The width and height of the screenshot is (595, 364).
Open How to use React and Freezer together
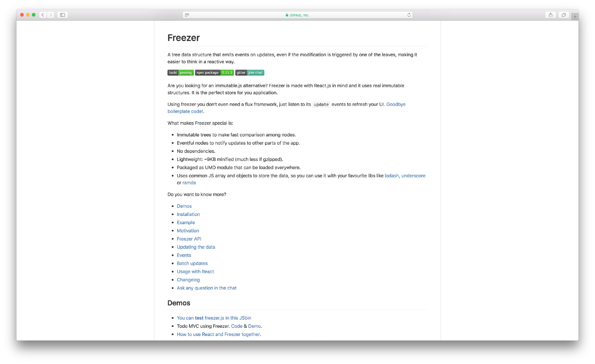click(x=218, y=334)
